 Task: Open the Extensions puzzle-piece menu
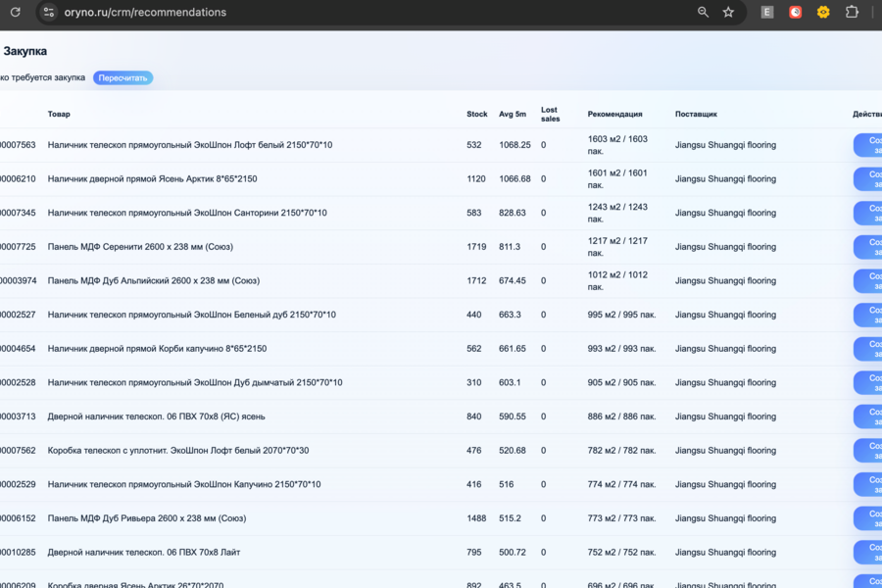[x=852, y=12]
